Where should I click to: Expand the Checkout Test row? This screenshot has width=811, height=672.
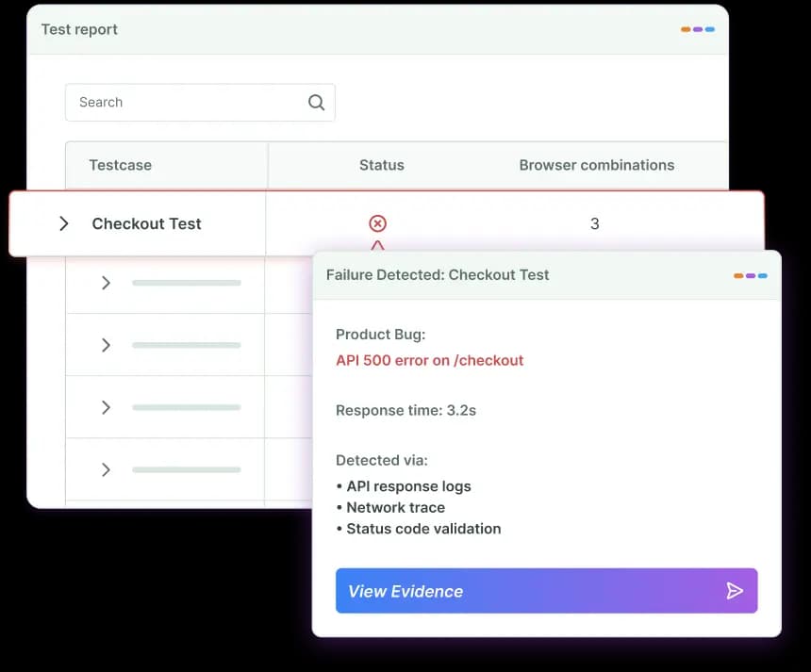(x=63, y=223)
